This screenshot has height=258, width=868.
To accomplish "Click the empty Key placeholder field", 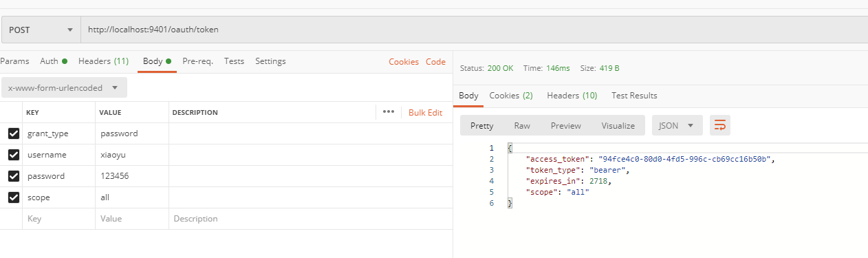I will point(59,219).
